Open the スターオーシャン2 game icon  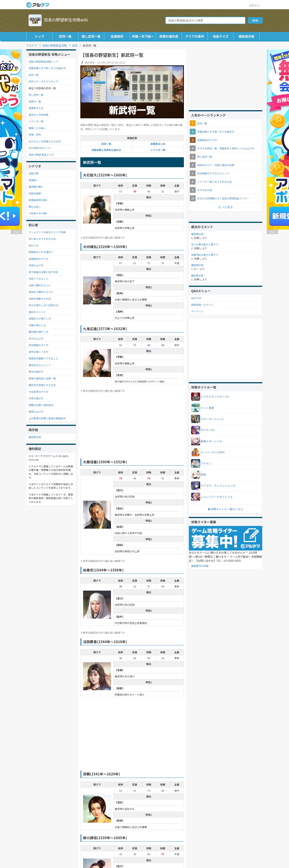click(195, 419)
